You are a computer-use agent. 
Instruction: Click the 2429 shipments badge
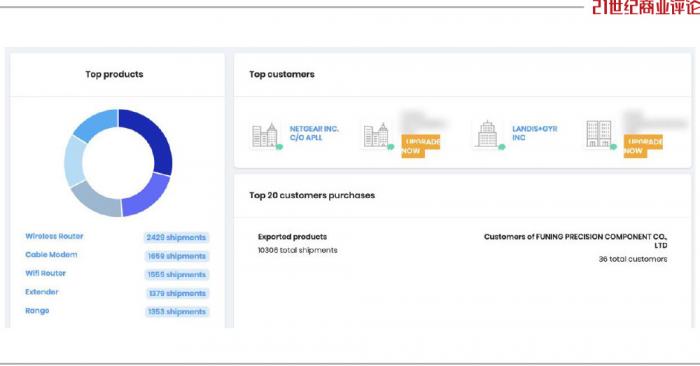click(x=176, y=237)
